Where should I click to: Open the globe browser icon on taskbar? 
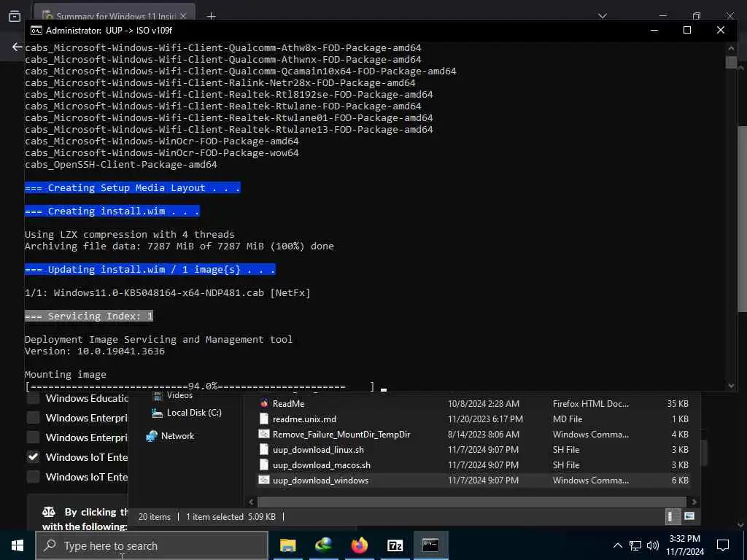(x=323, y=545)
